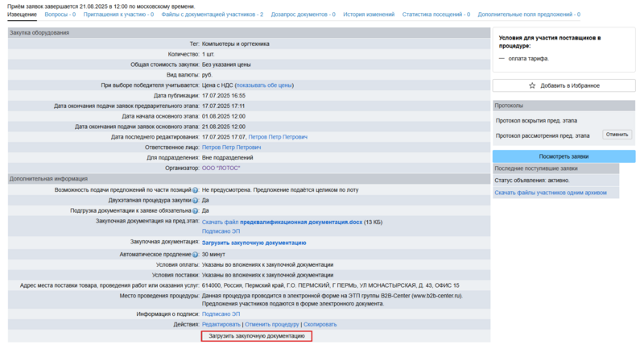Click help icon beside 'Двухэтапная процедура закупки'

tap(196, 200)
